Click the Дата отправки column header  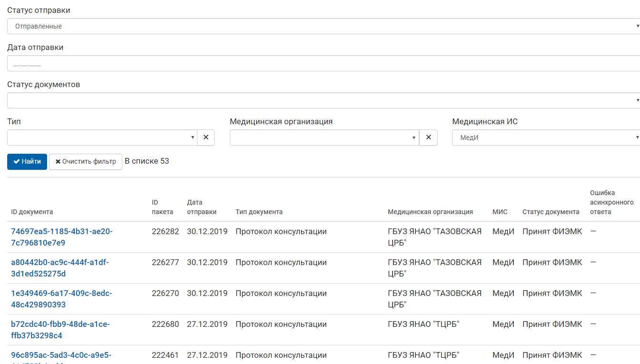(202, 207)
